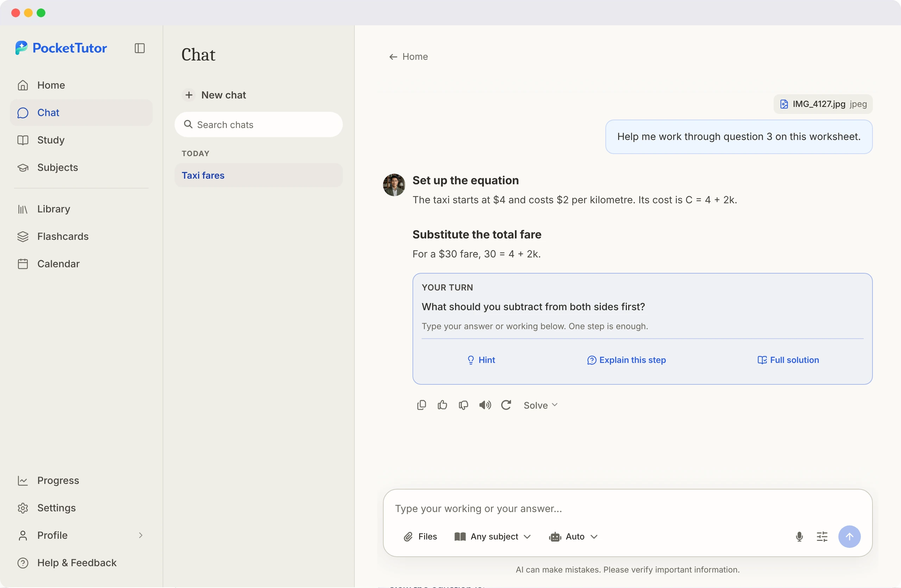Open the Auto model dropdown
This screenshot has width=901, height=588.
573,536
